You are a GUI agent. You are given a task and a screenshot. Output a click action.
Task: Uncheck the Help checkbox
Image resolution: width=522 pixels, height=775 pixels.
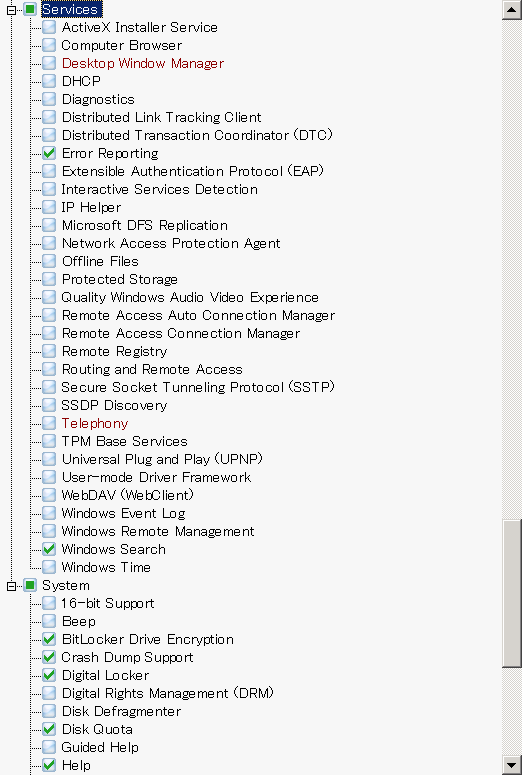[49, 765]
